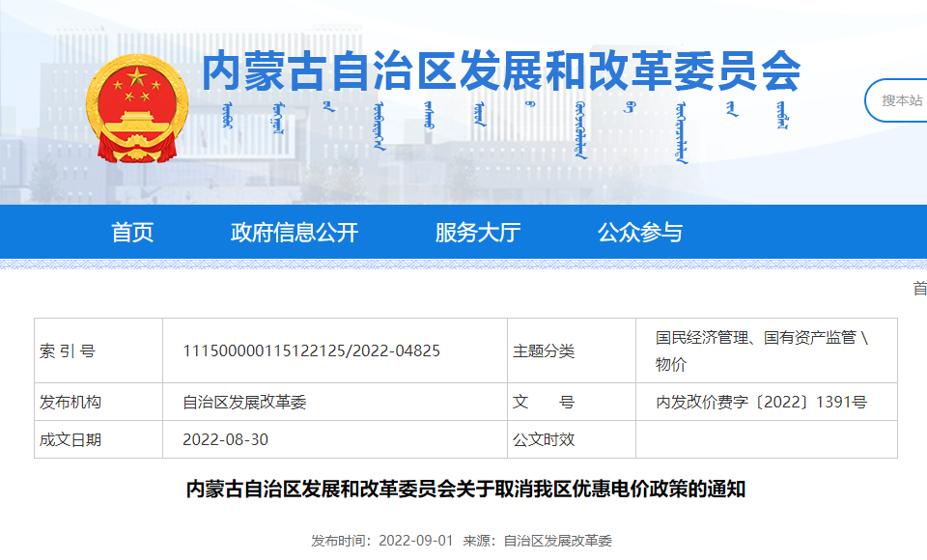Go to the 首页 navigation item

pos(132,233)
